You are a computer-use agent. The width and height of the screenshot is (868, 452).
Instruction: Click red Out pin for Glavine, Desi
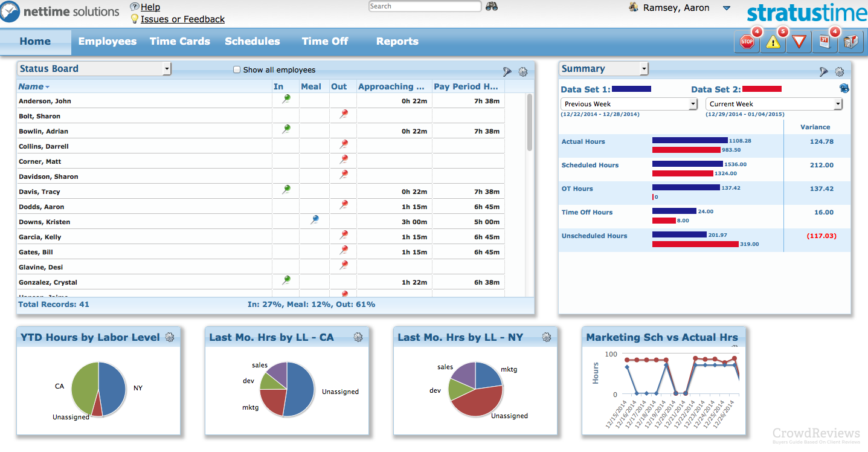coord(344,265)
